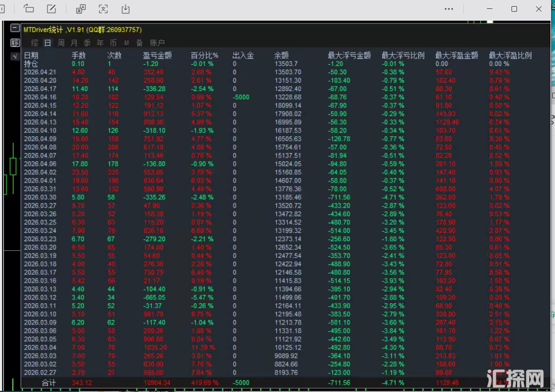Click the 出入金 column header
The width and height of the screenshot is (555, 392).
pos(243,55)
